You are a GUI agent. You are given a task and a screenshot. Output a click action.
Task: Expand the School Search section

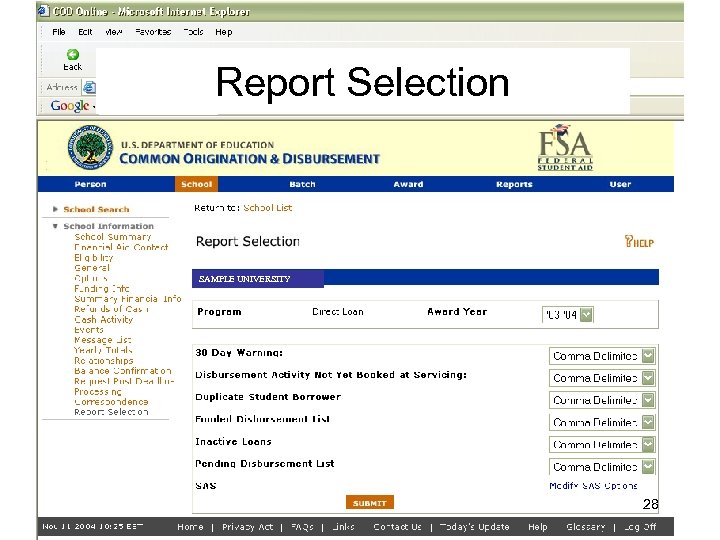(96, 209)
